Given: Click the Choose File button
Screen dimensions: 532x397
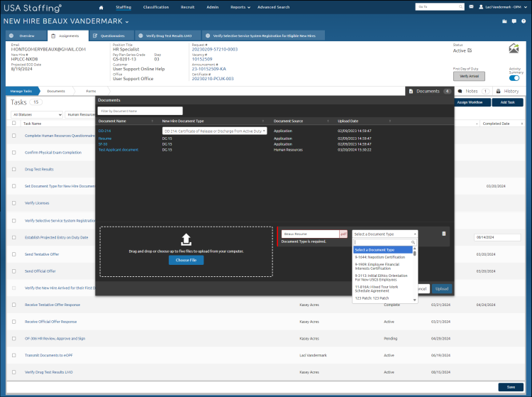Looking at the screenshot, I should point(186,260).
